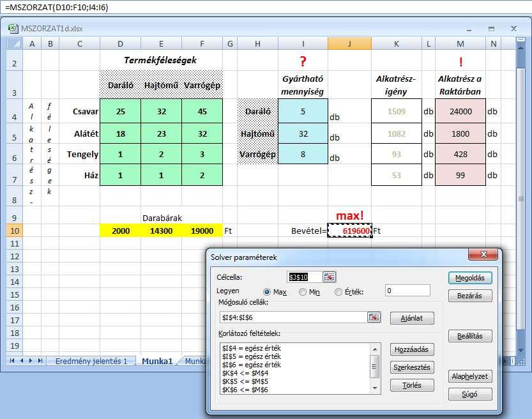Click Hozzáadás to add a constraint
The image size is (532, 419).
pyautogui.click(x=412, y=349)
